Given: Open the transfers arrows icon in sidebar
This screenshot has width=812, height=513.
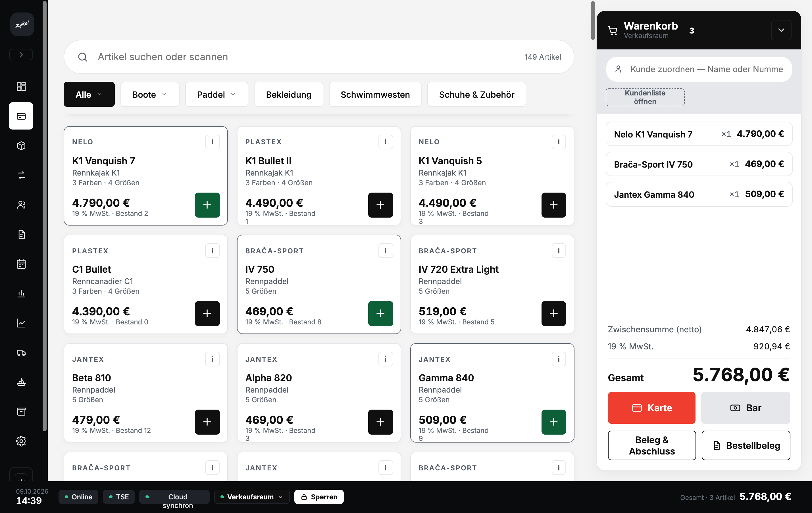Looking at the screenshot, I should [x=21, y=175].
